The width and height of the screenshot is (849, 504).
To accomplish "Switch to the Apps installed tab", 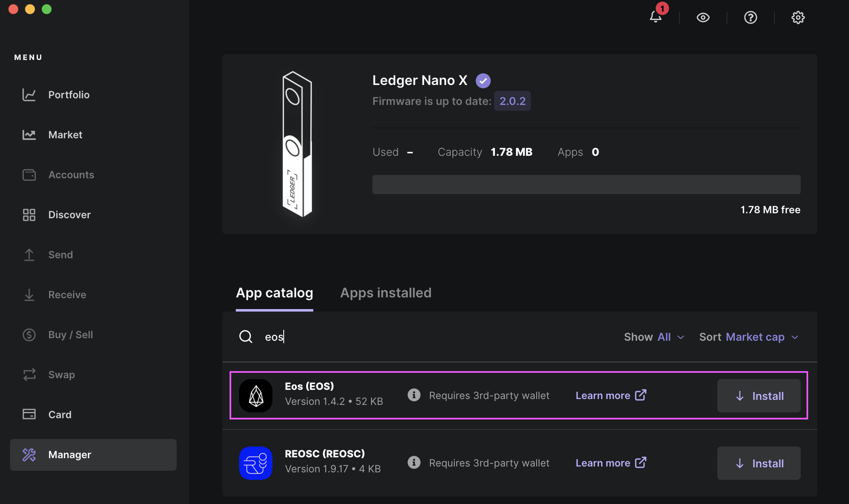I will [386, 293].
